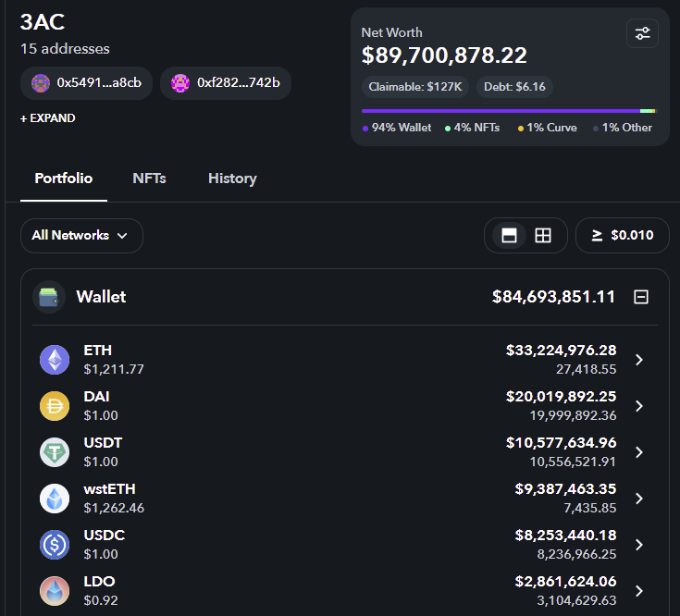Click the wstETH price $1,262.46

click(x=114, y=508)
